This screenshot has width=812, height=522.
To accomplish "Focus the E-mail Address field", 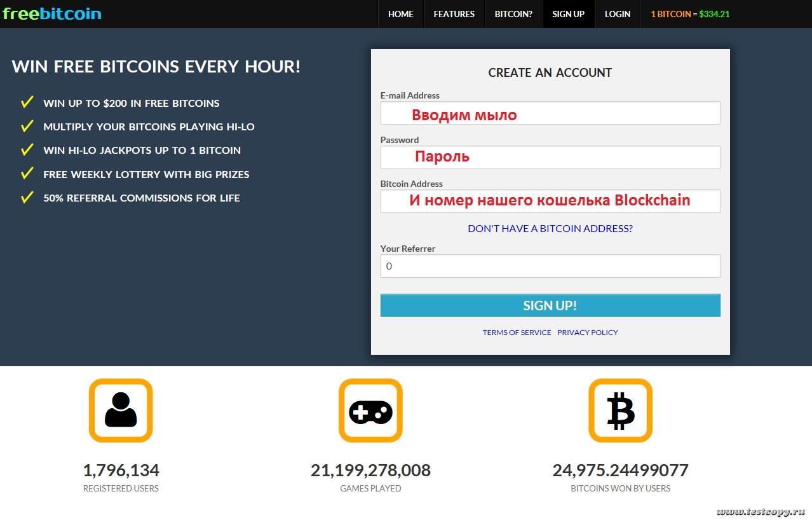I will [x=550, y=113].
